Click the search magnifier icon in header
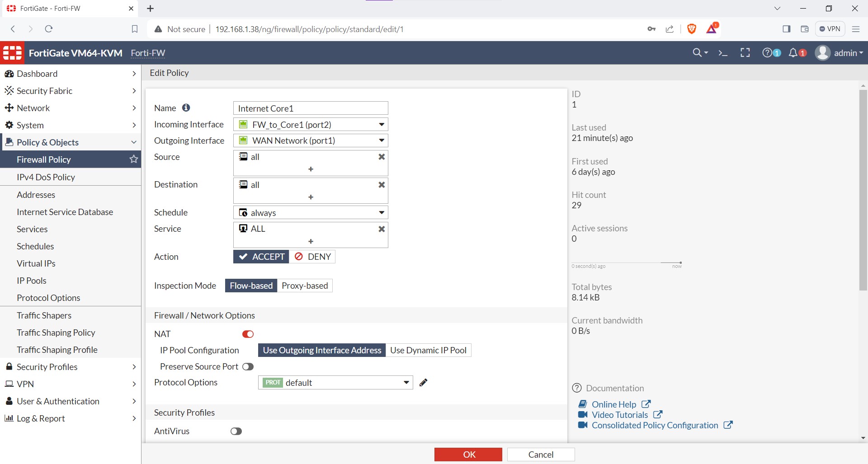Screen dimensions: 868x464 pyautogui.click(x=698, y=53)
